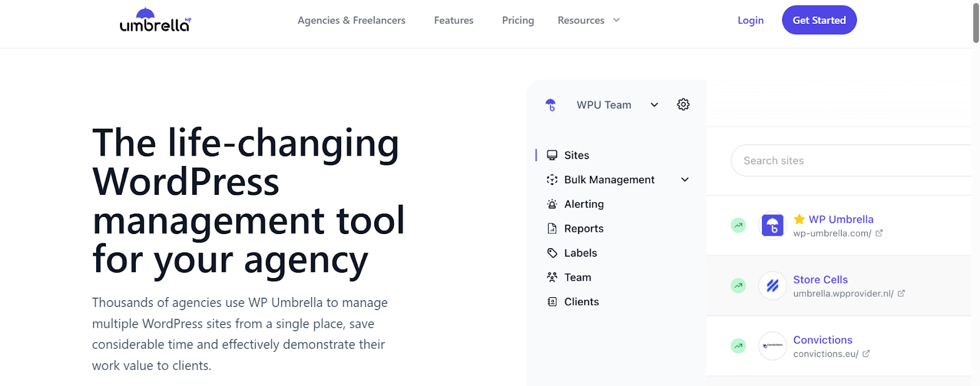
Task: Open the WPU Team selector
Action: (x=604, y=105)
